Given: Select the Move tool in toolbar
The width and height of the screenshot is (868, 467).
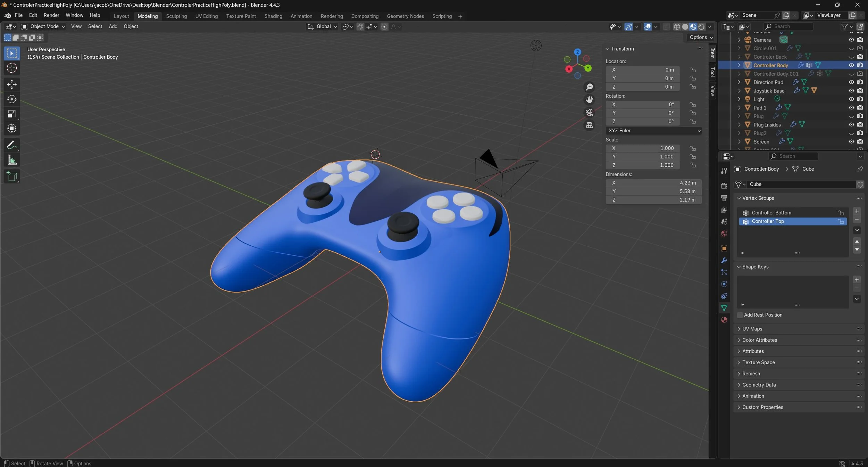Looking at the screenshot, I should coord(12,84).
